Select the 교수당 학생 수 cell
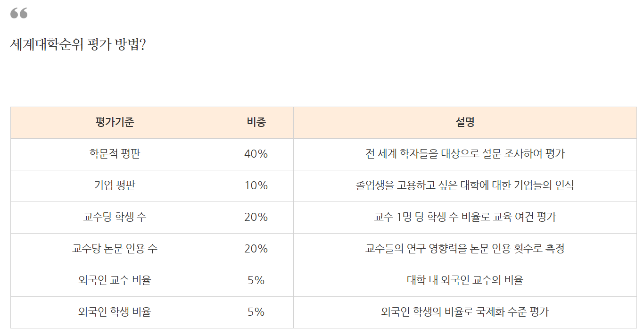This screenshot has width=644, height=336. click(x=115, y=218)
